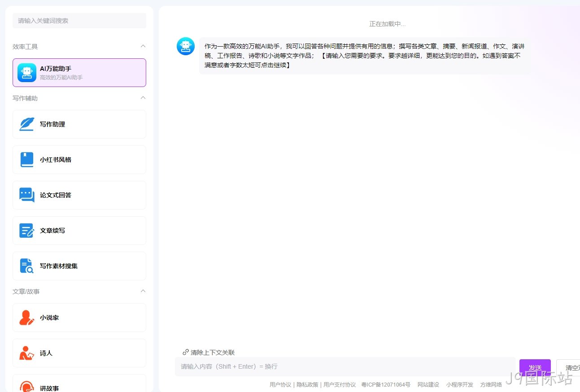Open the 讲故事 storyteller icon
Image resolution: width=580 pixels, height=392 pixels.
tap(27, 387)
